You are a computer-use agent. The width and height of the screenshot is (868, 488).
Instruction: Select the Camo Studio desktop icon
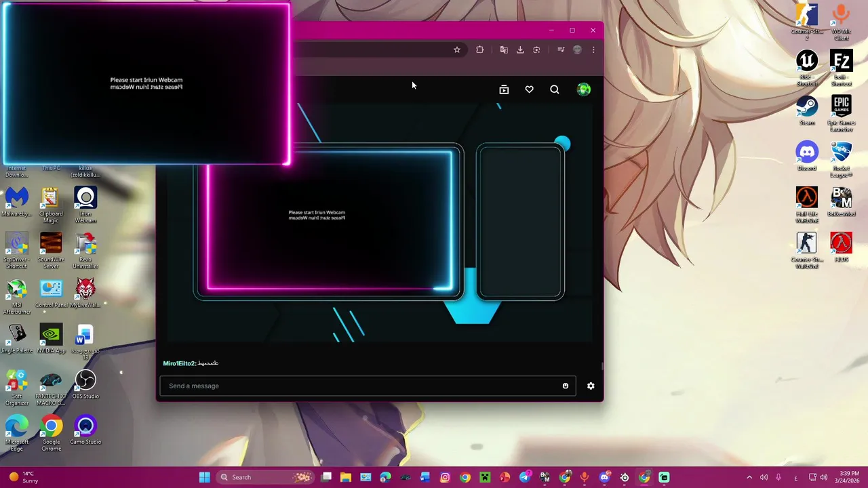coord(85,430)
